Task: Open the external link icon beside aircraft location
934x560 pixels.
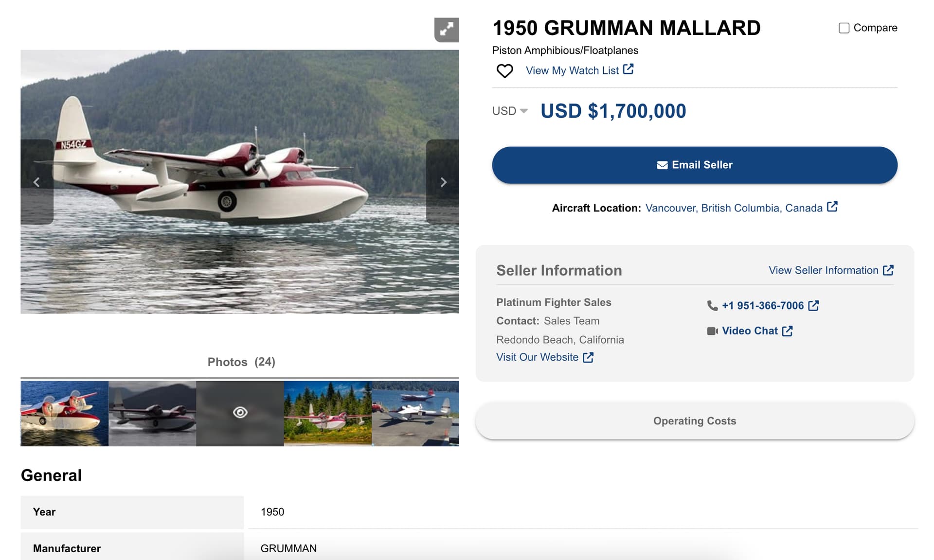Action: [832, 207]
